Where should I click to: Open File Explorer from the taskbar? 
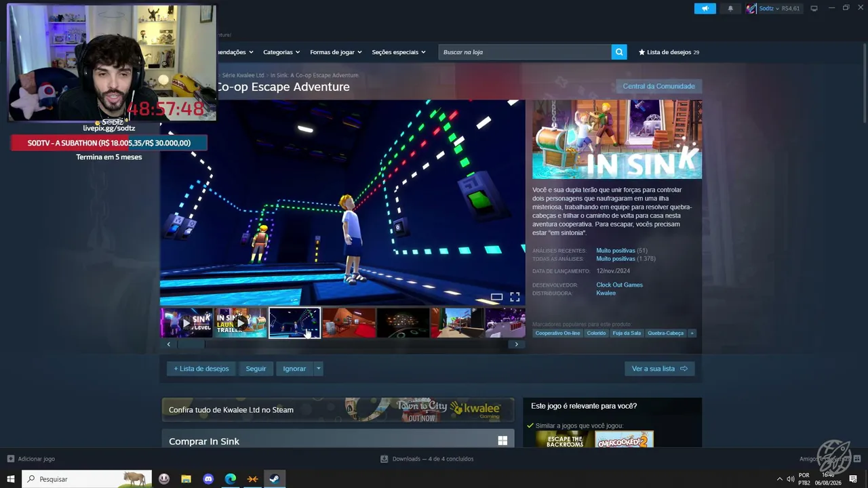(186, 479)
